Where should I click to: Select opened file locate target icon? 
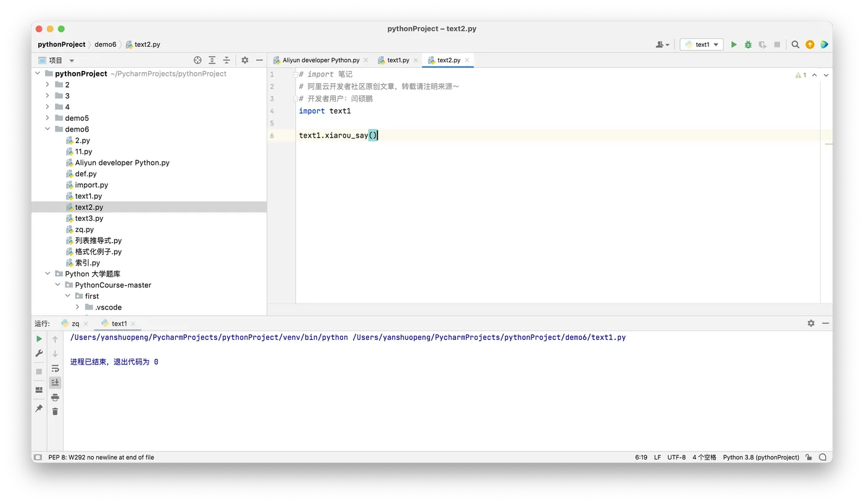[x=197, y=60]
